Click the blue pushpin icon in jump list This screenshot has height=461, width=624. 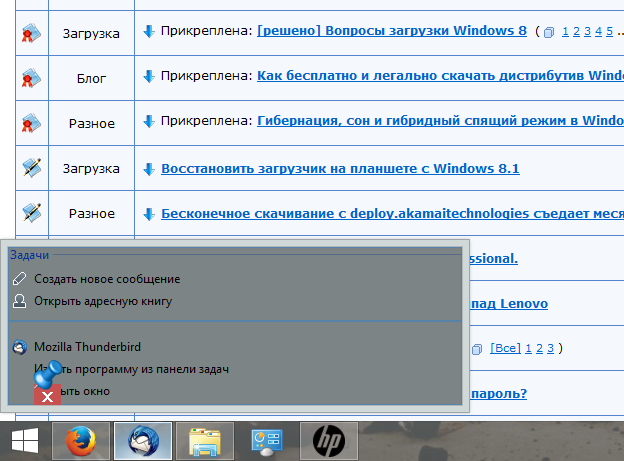47,373
